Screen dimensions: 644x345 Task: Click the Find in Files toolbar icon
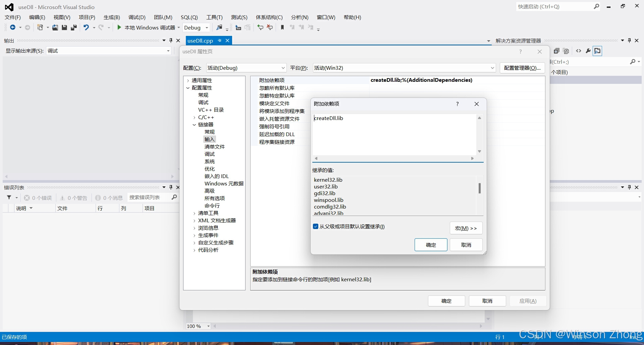click(x=219, y=27)
